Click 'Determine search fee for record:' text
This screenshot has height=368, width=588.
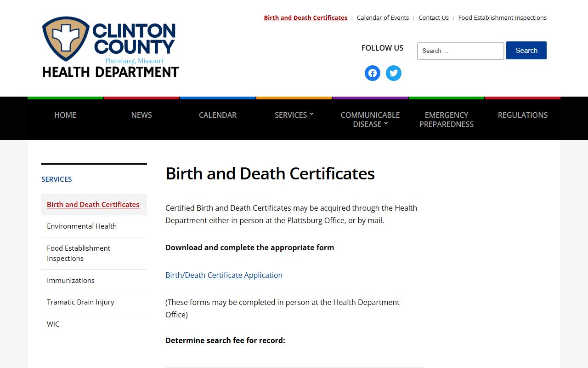pyautogui.click(x=225, y=340)
